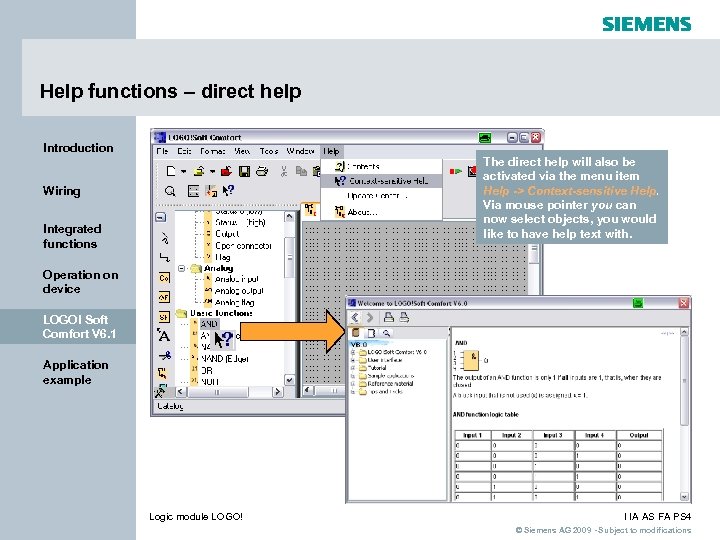
Task: Choose Contents from the Help menu
Action: 381,166
